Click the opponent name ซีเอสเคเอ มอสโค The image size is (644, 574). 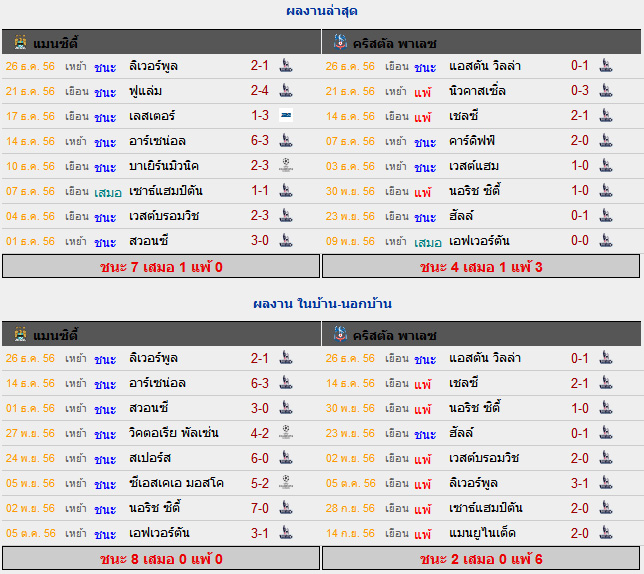(176, 483)
